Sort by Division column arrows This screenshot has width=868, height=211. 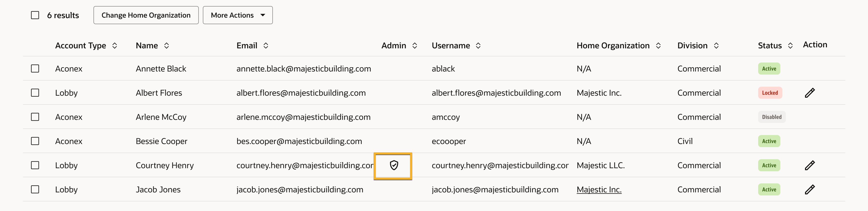(x=716, y=45)
